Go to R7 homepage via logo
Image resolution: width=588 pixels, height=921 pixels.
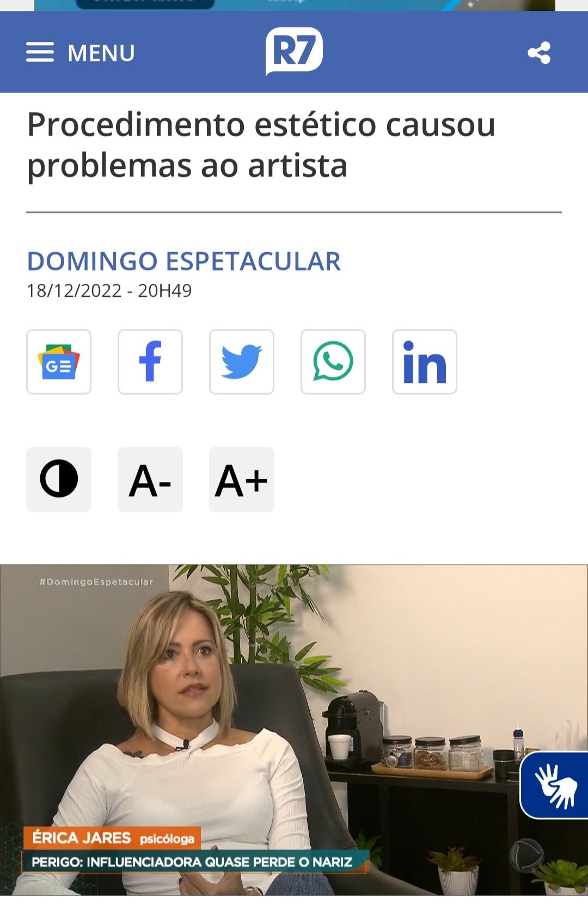(x=294, y=51)
